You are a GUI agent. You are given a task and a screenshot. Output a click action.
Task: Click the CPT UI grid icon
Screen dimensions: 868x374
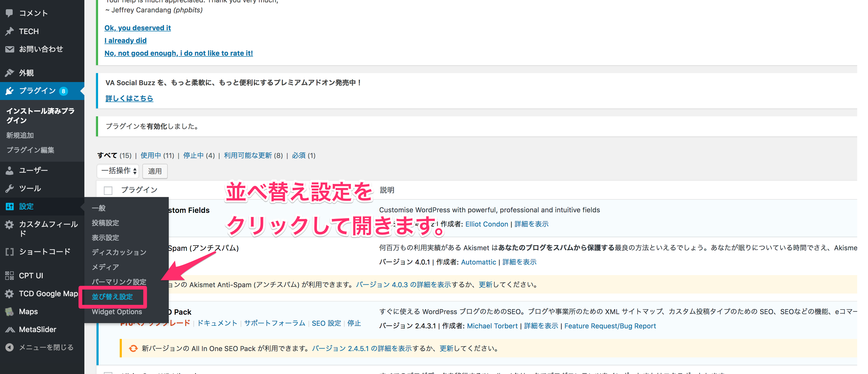(x=9, y=276)
